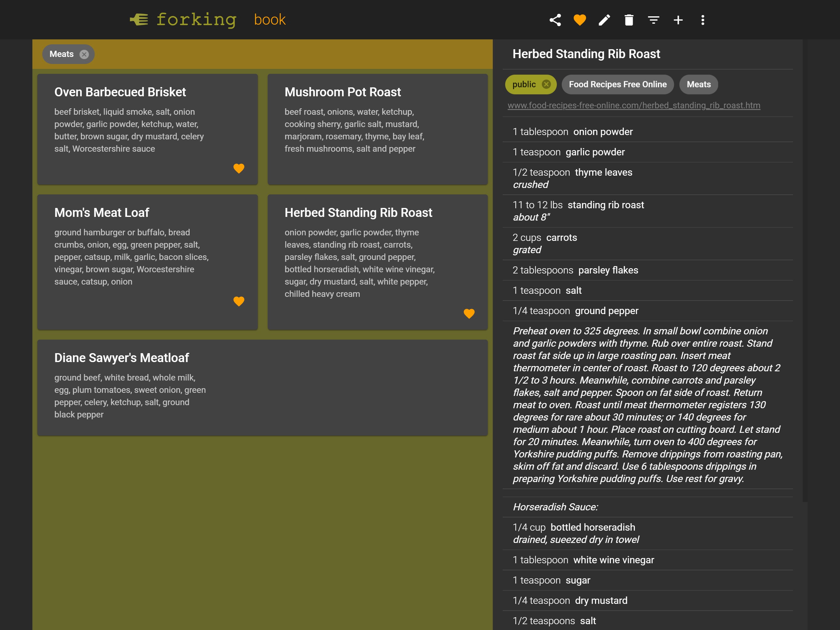840x630 pixels.
Task: Remove the public tag chip
Action: pyautogui.click(x=546, y=84)
